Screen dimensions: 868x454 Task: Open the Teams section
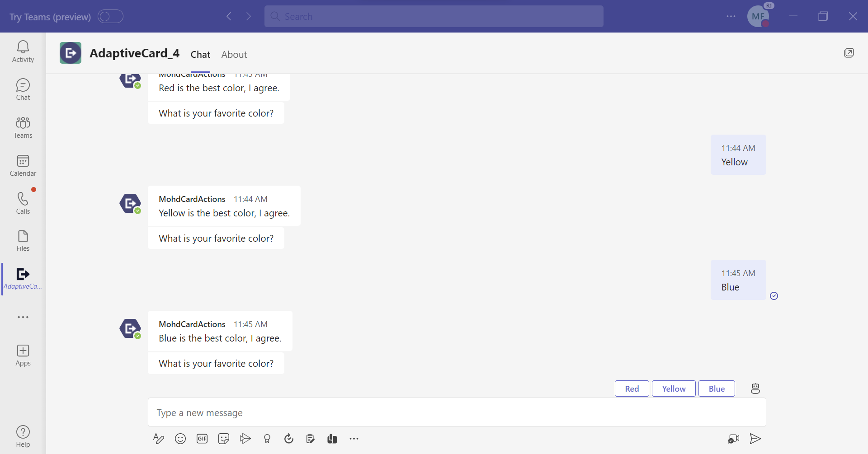(x=23, y=127)
